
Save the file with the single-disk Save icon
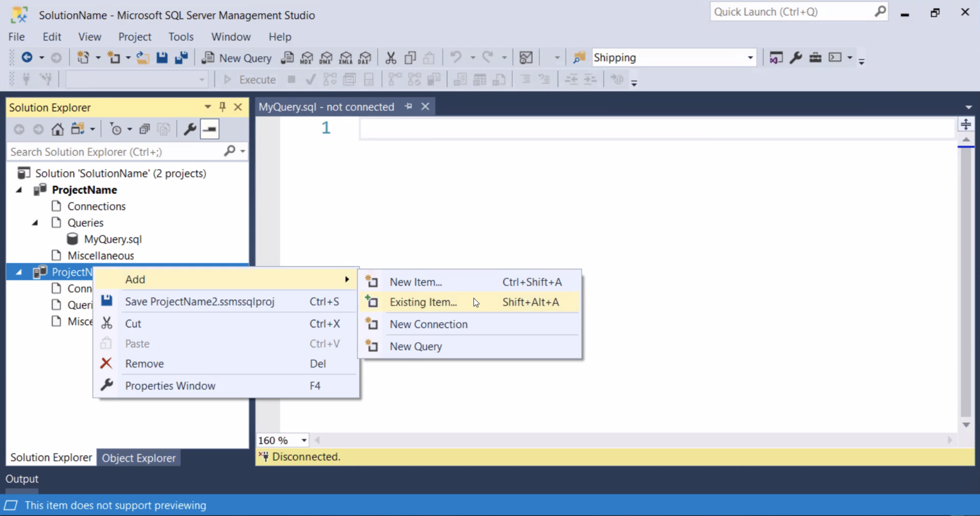pos(162,57)
